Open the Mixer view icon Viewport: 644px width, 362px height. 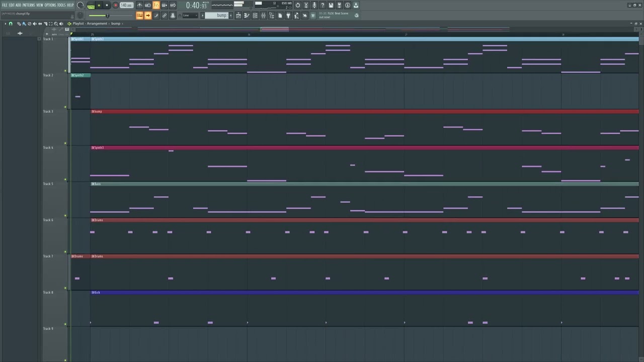pos(263,16)
